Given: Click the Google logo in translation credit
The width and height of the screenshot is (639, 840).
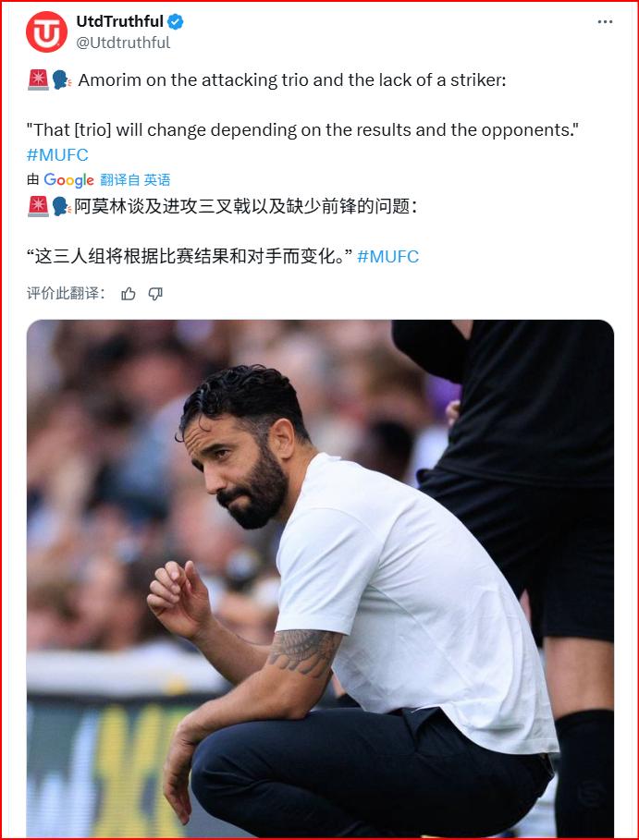Looking at the screenshot, I should (x=68, y=180).
